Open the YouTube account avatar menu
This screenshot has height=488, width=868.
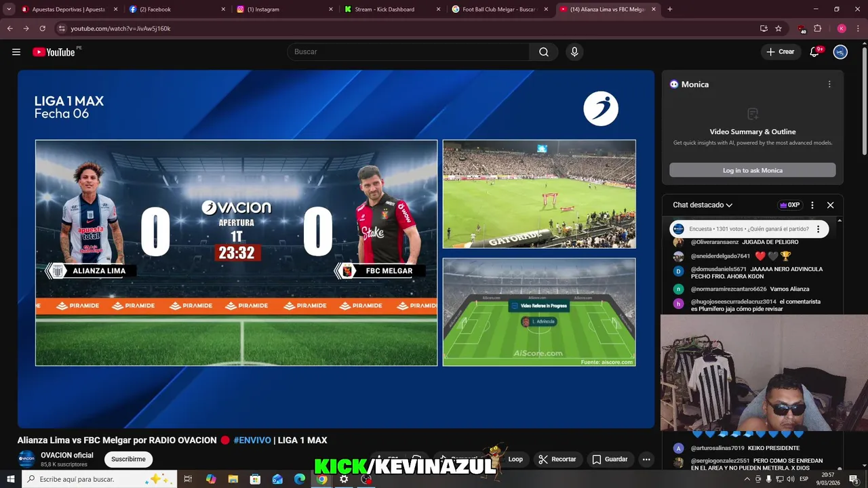click(x=840, y=52)
